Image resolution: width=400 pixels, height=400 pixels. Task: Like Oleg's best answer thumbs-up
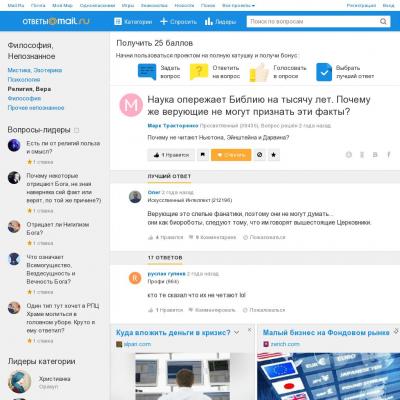click(x=150, y=237)
